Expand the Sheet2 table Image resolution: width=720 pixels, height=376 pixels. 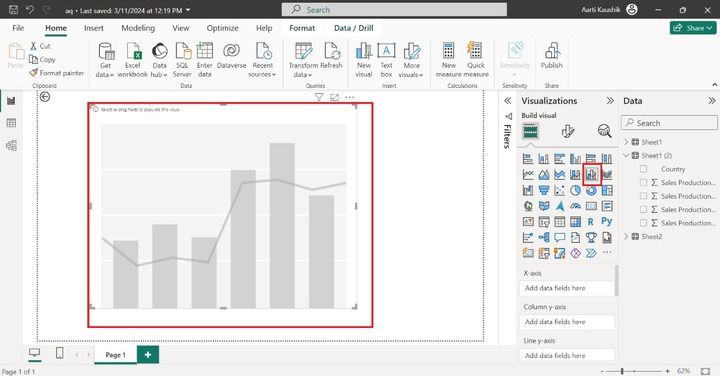click(x=626, y=236)
